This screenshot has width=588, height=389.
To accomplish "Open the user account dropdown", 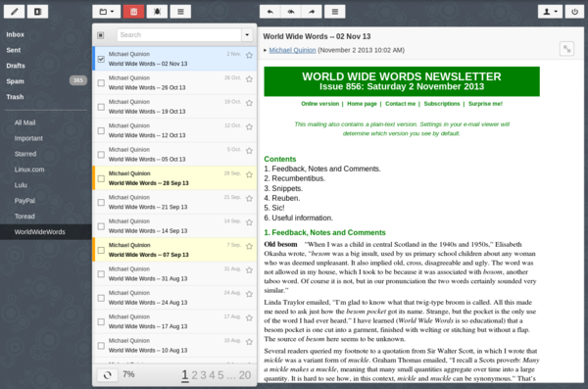I will coord(550,12).
